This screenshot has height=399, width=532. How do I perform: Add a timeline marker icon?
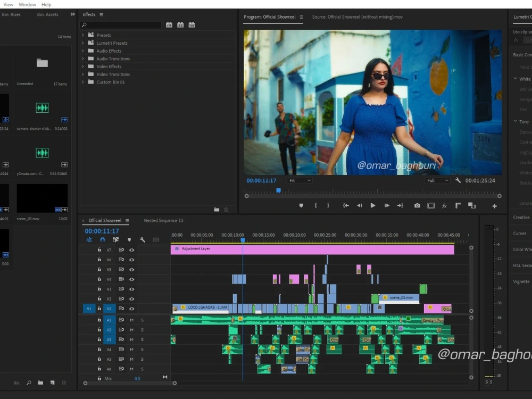(129, 239)
